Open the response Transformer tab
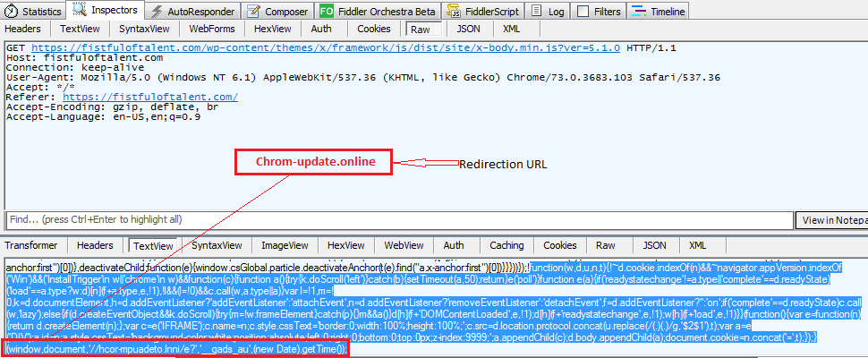 [31, 245]
